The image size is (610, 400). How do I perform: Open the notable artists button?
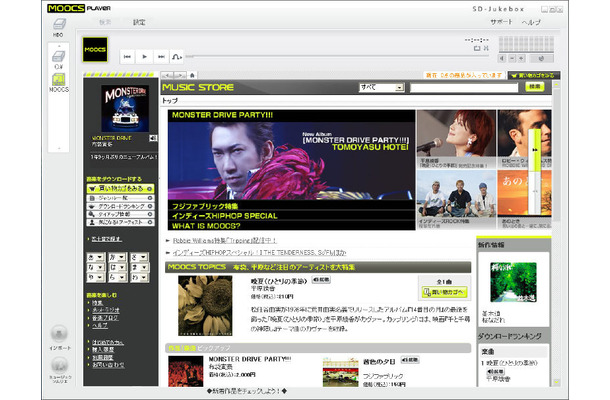click(120, 223)
